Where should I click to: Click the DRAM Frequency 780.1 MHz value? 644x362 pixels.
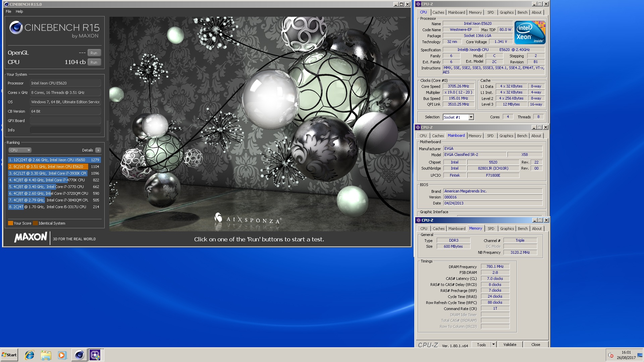495,266
